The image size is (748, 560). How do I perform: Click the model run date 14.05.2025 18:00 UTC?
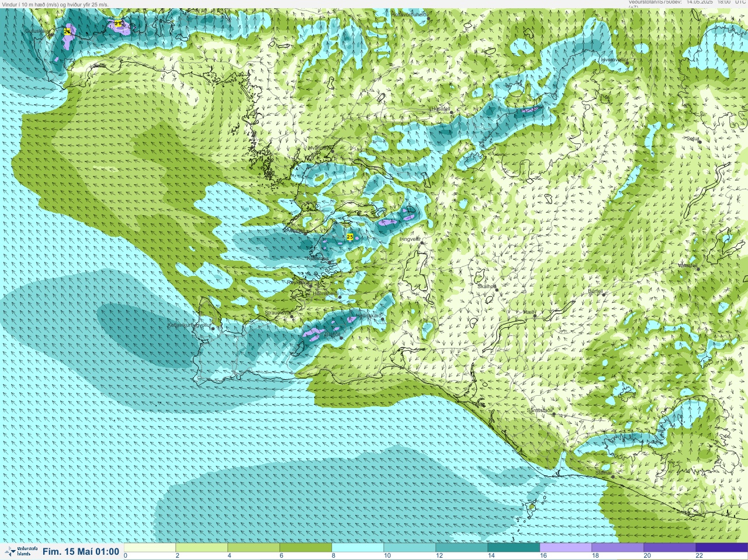(x=716, y=2)
